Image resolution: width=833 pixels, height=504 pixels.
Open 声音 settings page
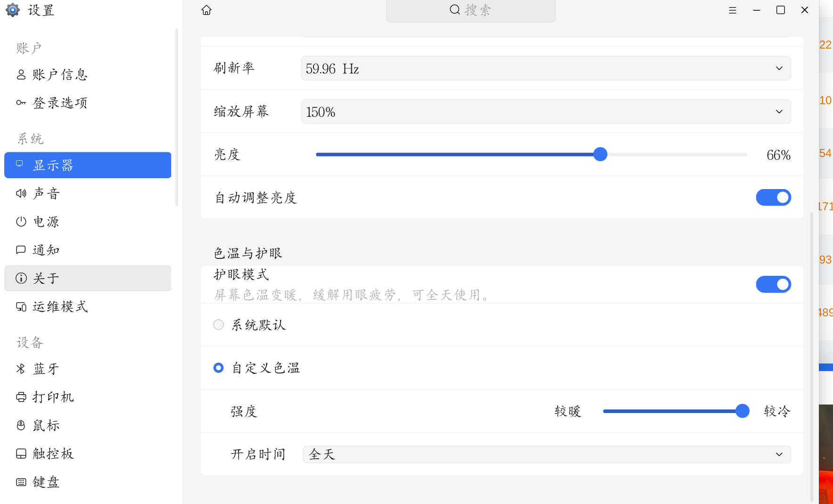[88, 193]
